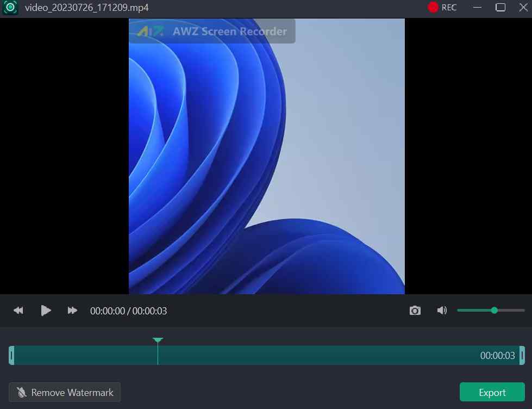Click the play icon to start playback
This screenshot has width=532, height=409.
click(x=46, y=310)
